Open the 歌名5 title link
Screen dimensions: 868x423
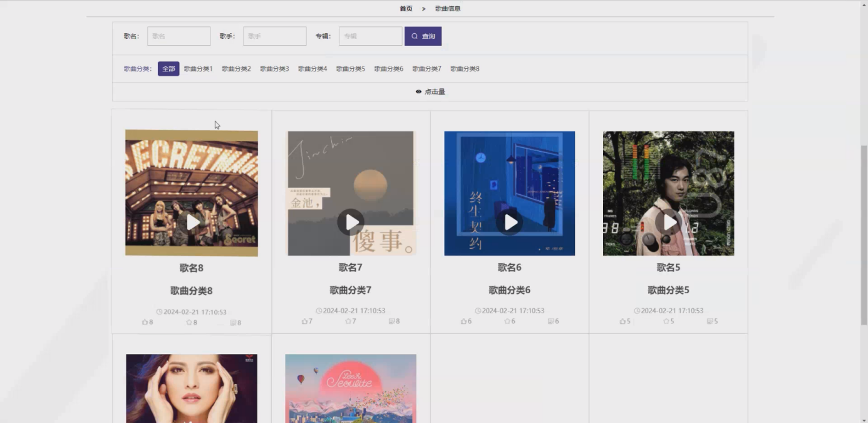[x=669, y=267]
